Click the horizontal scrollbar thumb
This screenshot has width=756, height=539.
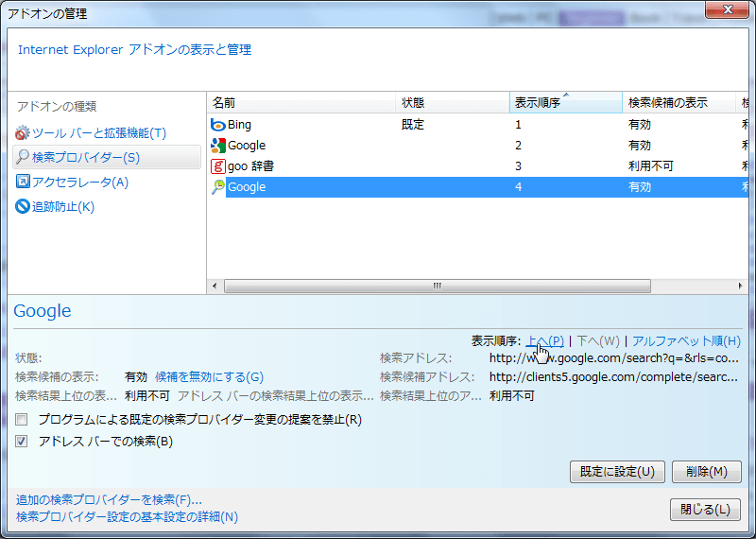click(438, 287)
